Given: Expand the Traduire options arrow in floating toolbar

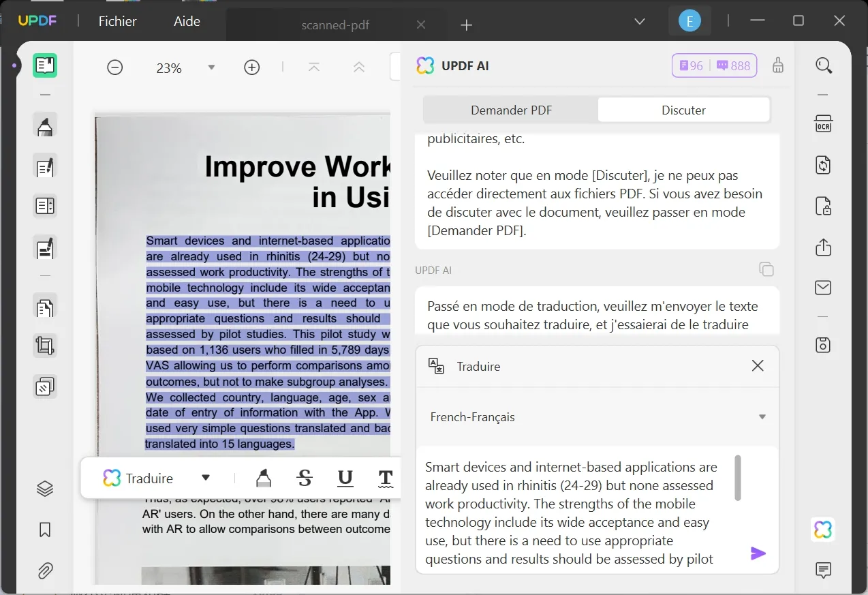Looking at the screenshot, I should [206, 478].
